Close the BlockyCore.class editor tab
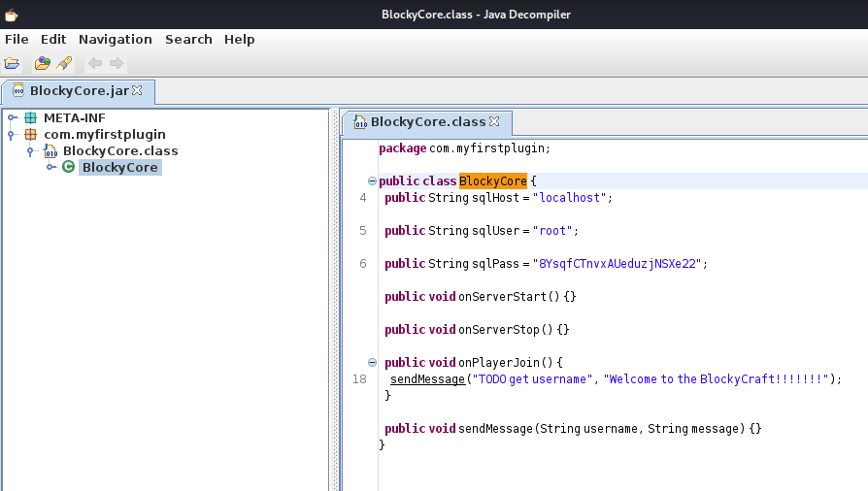The height and width of the screenshot is (491, 868). [494, 121]
